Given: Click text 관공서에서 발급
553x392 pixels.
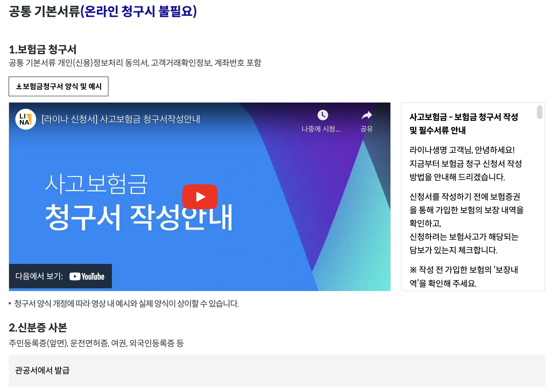Looking at the screenshot, I should [x=42, y=370].
